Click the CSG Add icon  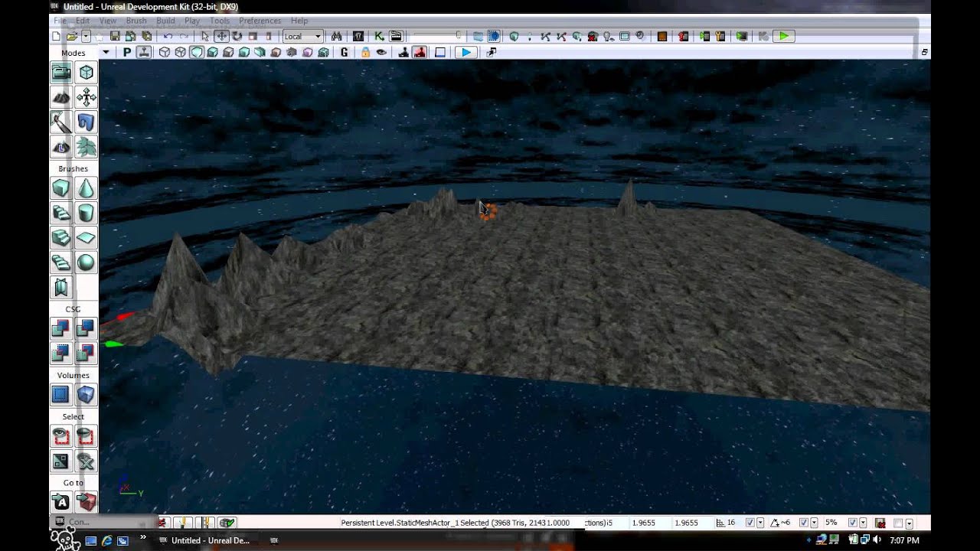[x=61, y=328]
